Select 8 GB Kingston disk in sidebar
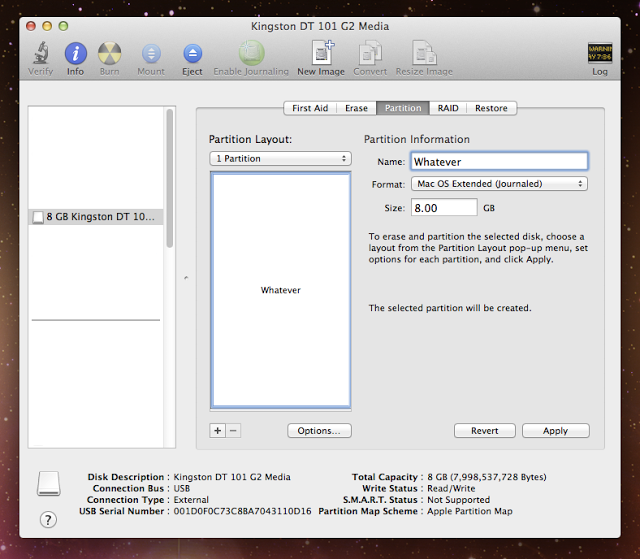This screenshot has height=559, width=640. [97, 216]
